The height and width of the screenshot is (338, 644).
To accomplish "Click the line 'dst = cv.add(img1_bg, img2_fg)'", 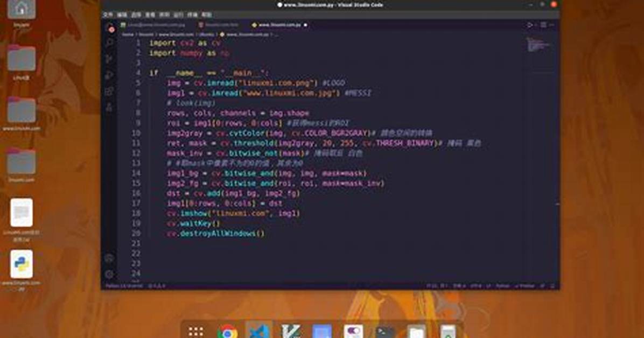I will click(x=233, y=193).
